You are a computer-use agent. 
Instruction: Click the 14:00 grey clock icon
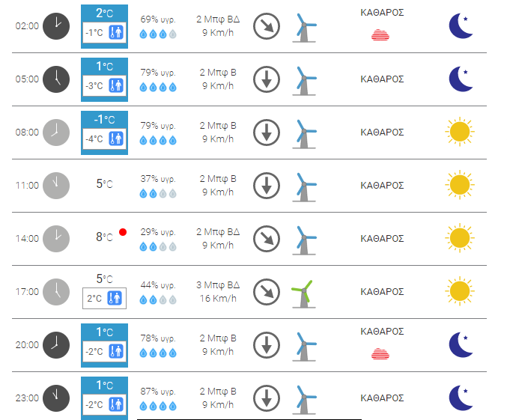coord(56,239)
